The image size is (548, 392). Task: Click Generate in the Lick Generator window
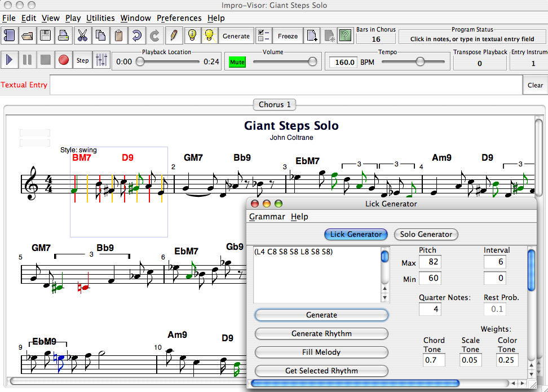(321, 315)
